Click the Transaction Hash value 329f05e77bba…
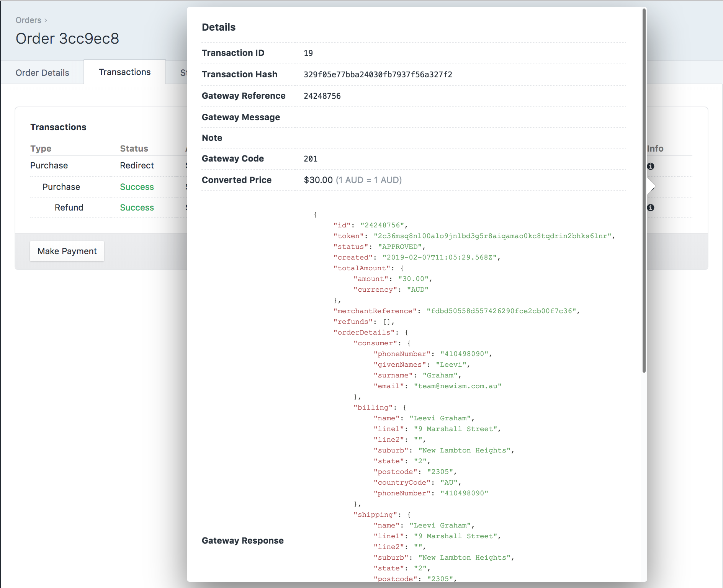Image resolution: width=723 pixels, height=588 pixels. point(378,75)
